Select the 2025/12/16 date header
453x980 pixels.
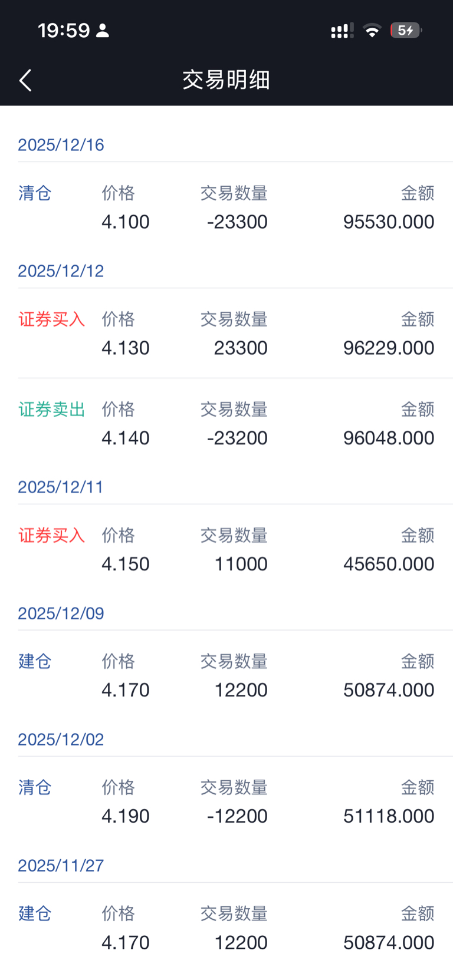(61, 145)
